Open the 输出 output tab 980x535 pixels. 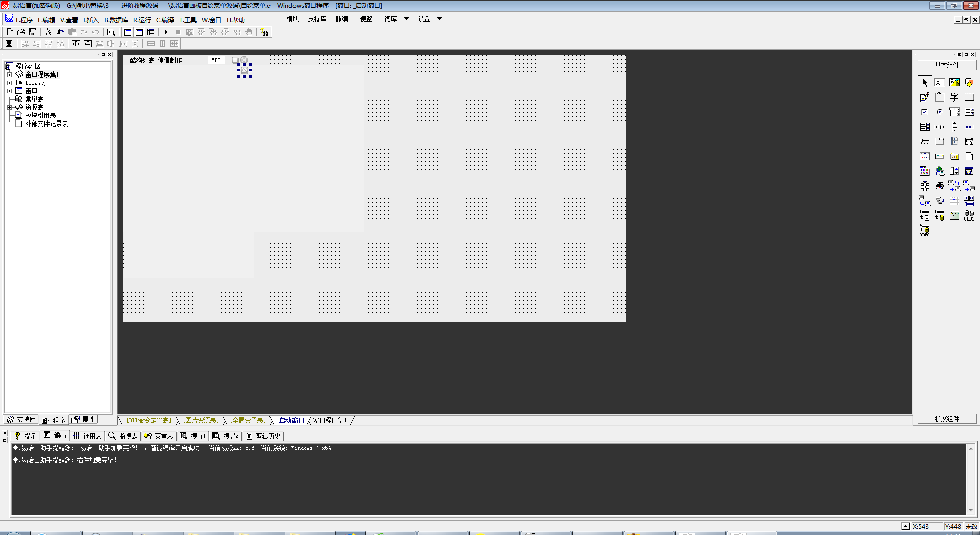pos(55,435)
